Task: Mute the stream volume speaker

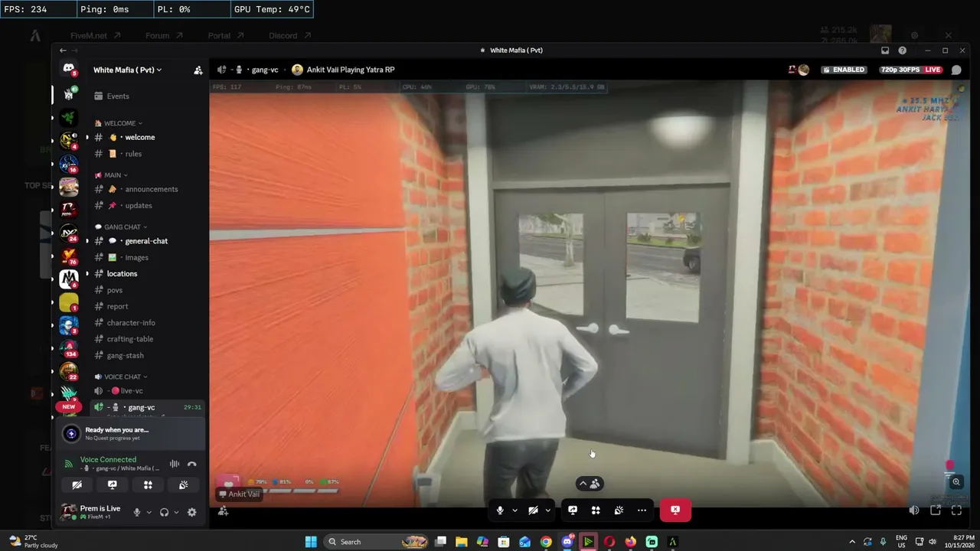Action: 914,510
